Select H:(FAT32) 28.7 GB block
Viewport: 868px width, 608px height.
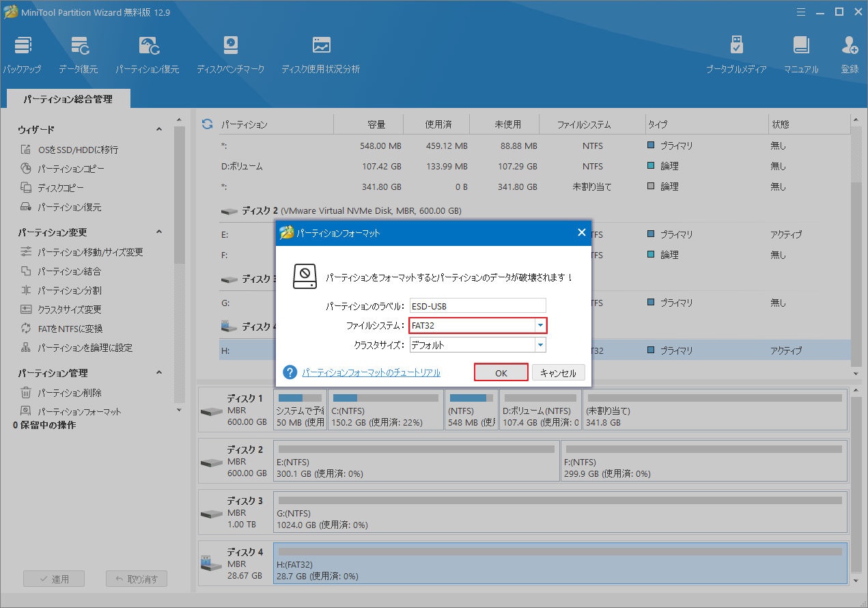point(560,563)
